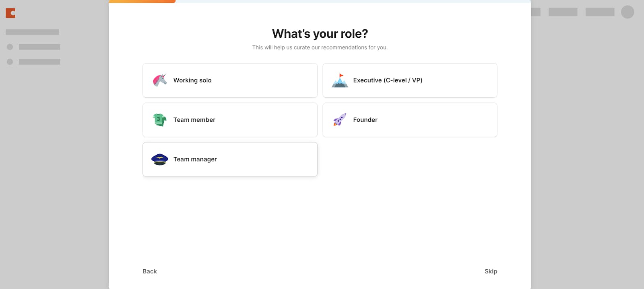Click the unicorn icon for Working solo
The width and height of the screenshot is (644, 289).
pos(160,80)
